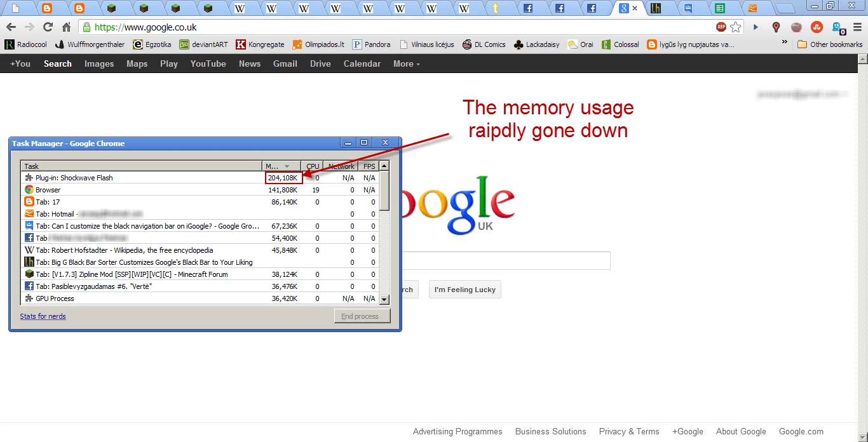
Task: Bookmark this page with the star
Action: pos(736,27)
